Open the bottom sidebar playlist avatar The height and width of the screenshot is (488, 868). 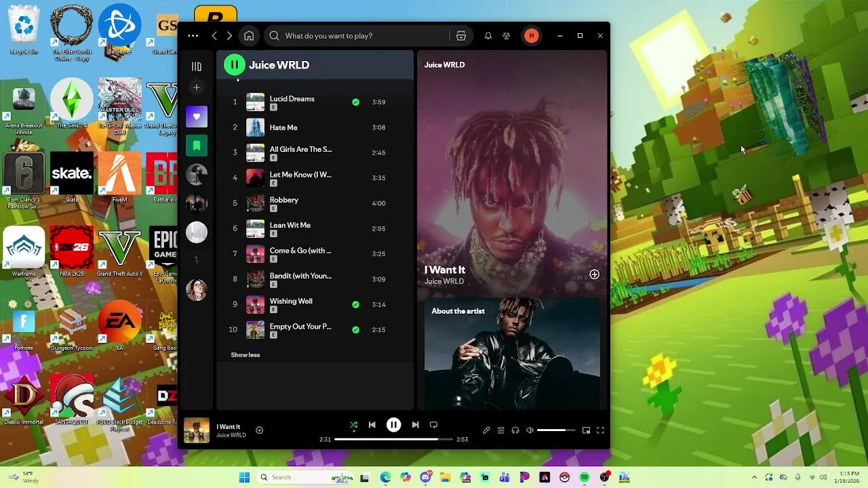(x=197, y=289)
